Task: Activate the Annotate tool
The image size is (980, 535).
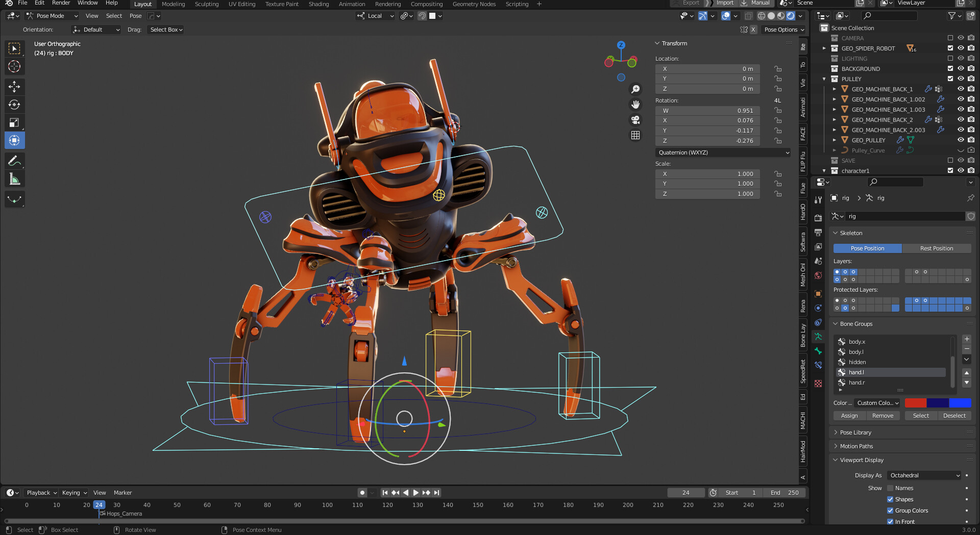Action: (x=14, y=161)
